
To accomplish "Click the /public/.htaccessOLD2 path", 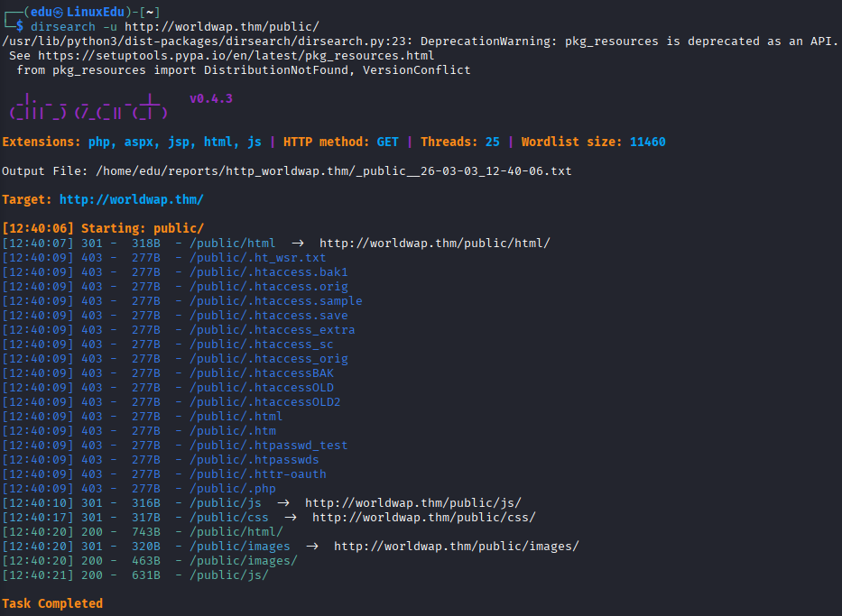I will (x=265, y=402).
